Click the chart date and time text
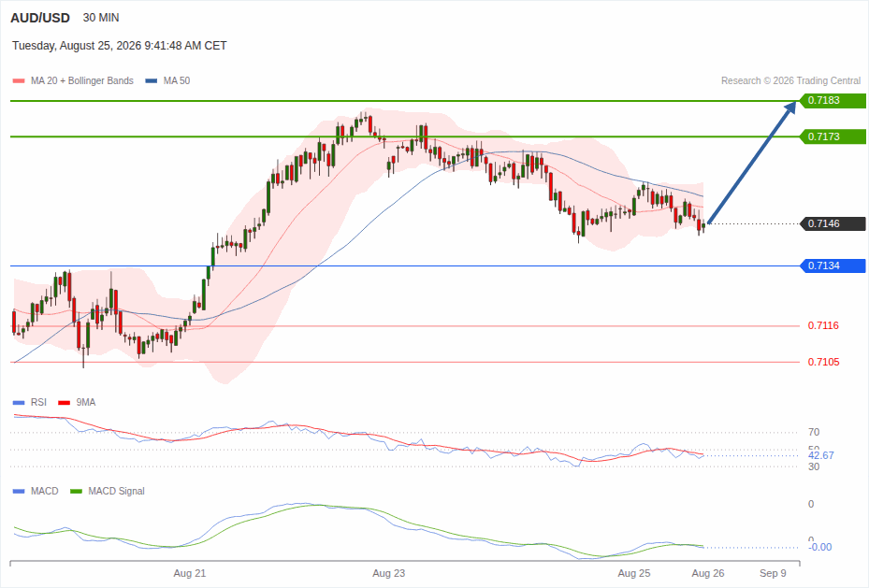 pos(120,46)
